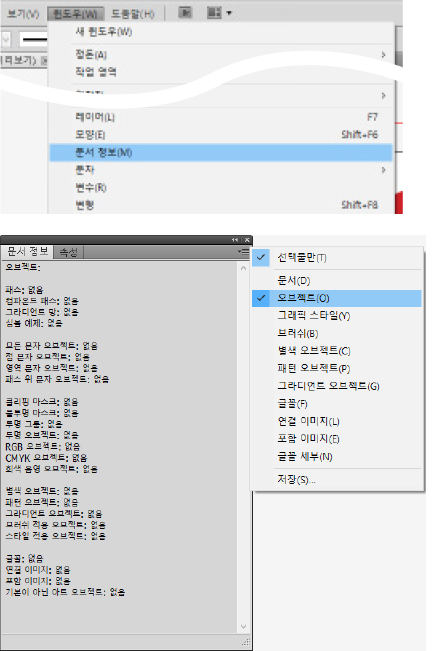Choose 그래픽 스타일(Y) in the flyout menu
The width and height of the screenshot is (438, 651).
coord(337,316)
